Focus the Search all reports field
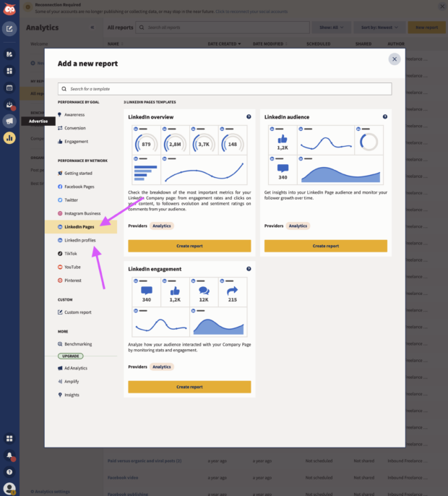The height and width of the screenshot is (496, 448). pos(223,27)
